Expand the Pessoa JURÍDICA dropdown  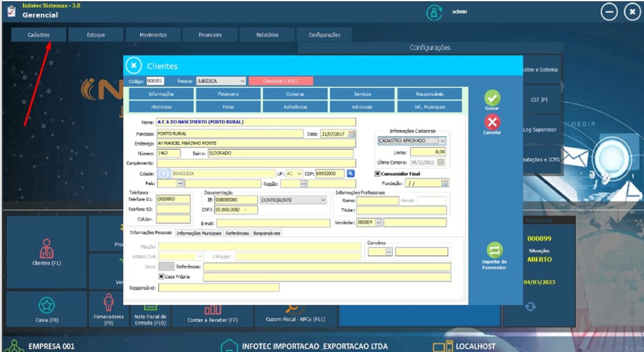coord(242,81)
